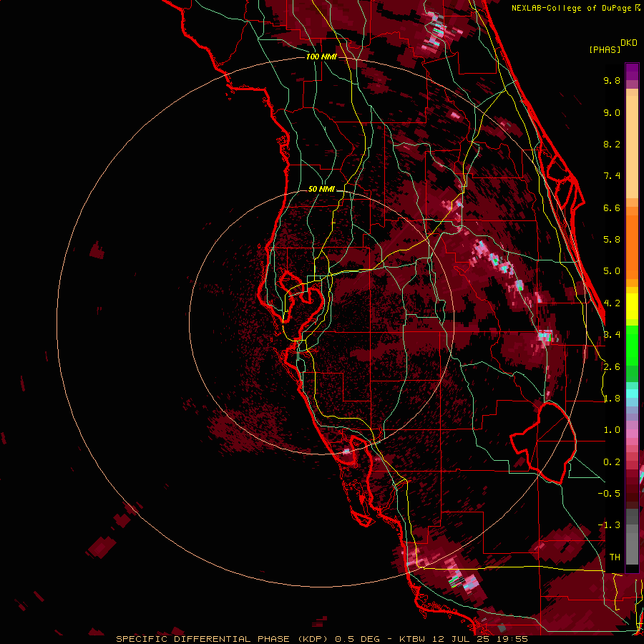Image resolution: width=644 pixels, height=644 pixels.
Task: Pick the gray segment near -1.3
Action: click(x=632, y=528)
